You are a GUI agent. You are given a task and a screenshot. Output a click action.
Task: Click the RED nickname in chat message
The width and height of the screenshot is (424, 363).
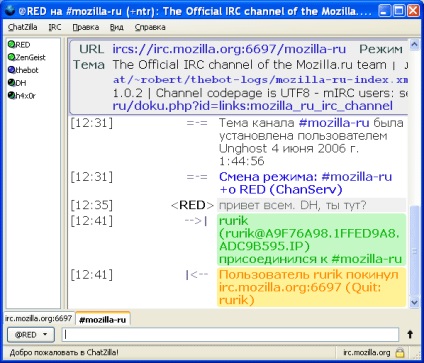192,205
